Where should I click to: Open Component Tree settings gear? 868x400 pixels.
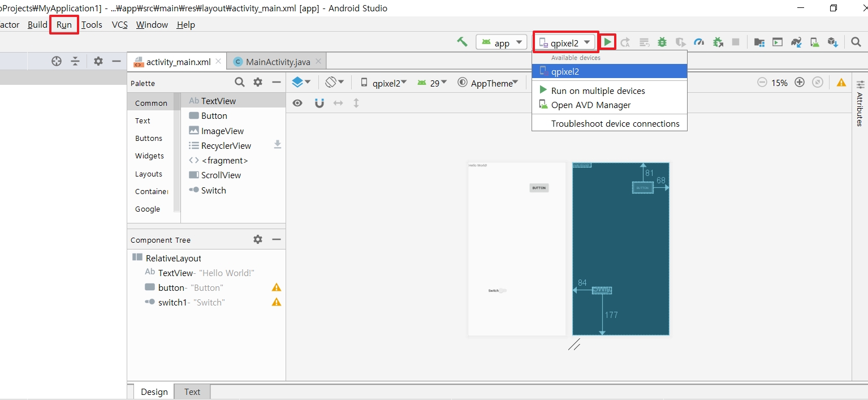tap(258, 239)
